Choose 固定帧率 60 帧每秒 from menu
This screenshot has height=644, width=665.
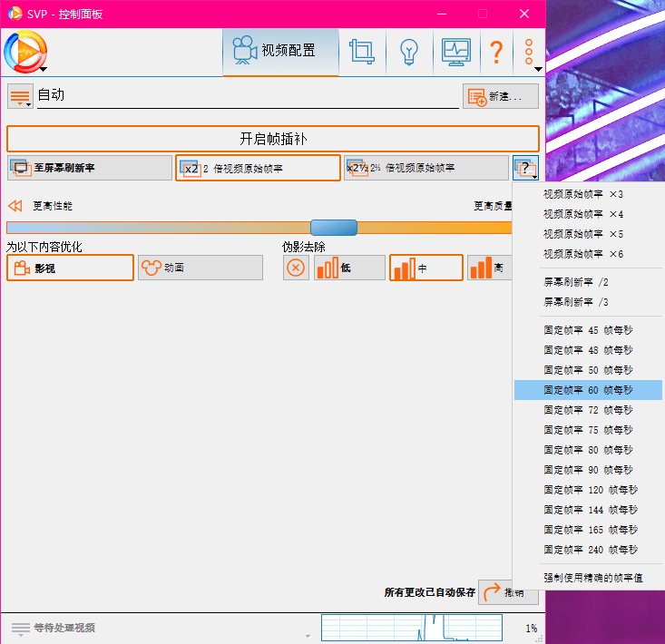[x=588, y=390]
